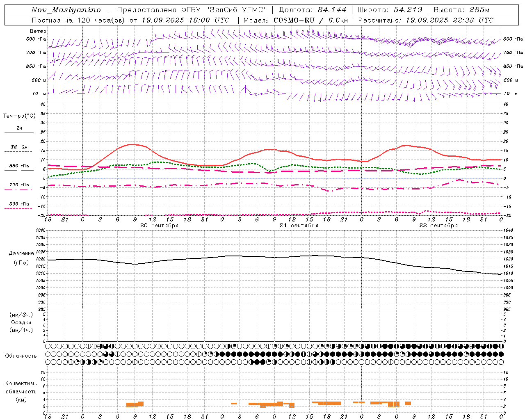The image size is (525, 420).
Task: Click the "500 м" wind level label on left
Action: [x=39, y=80]
